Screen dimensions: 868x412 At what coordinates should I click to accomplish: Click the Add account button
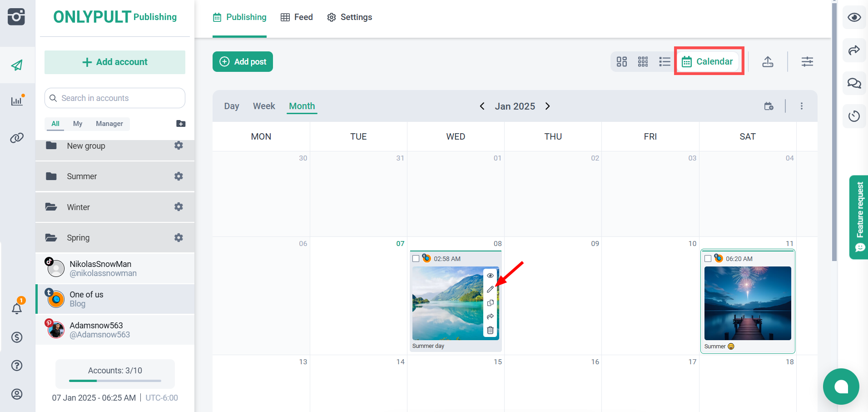[115, 62]
